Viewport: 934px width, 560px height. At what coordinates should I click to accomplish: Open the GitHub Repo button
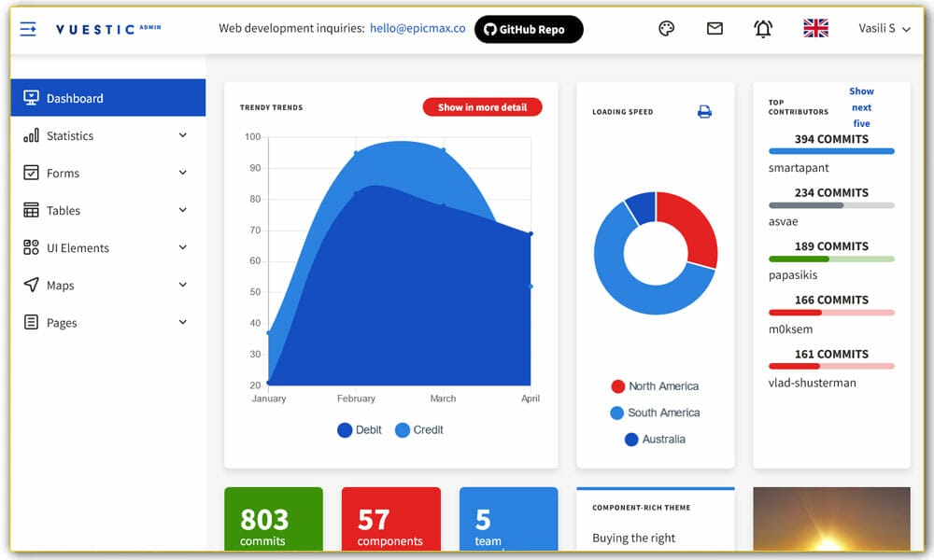point(529,29)
